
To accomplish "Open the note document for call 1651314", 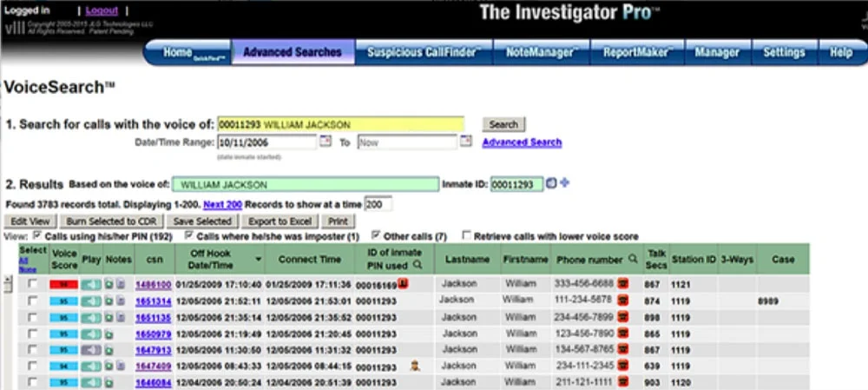I will pyautogui.click(x=120, y=301).
